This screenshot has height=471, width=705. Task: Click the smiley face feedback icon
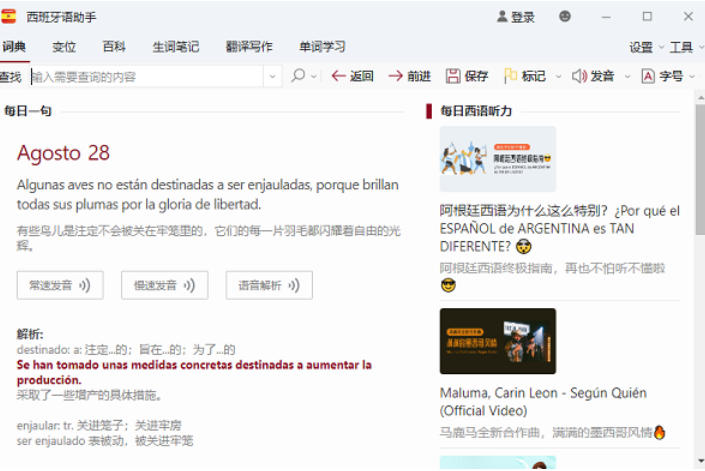click(565, 17)
